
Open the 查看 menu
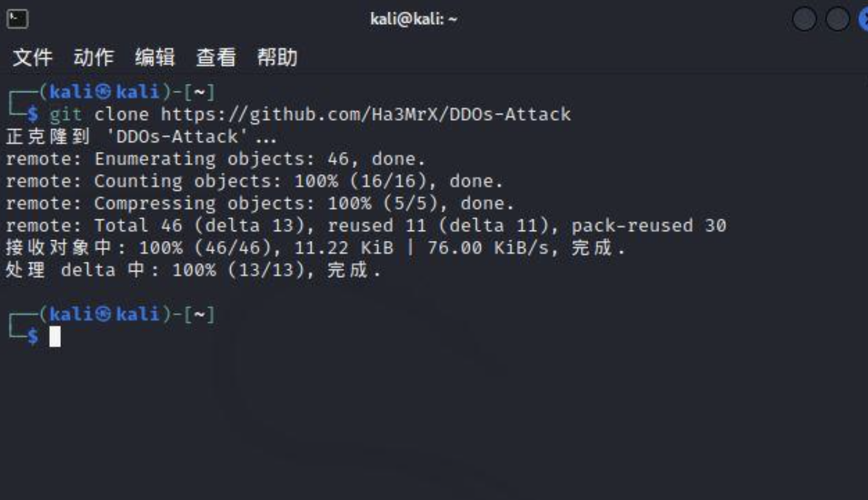click(x=215, y=58)
